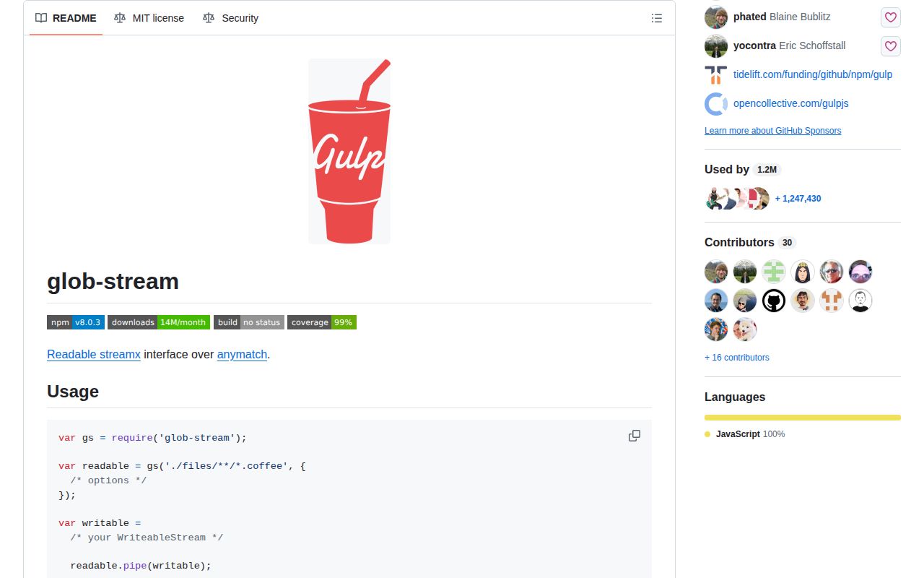Open the hooded figure contributor avatar
This screenshot has height=578, width=924.
pyautogui.click(x=803, y=272)
